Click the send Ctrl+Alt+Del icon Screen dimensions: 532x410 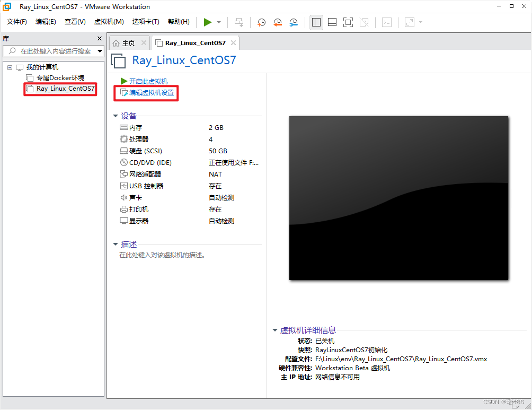[x=239, y=22]
